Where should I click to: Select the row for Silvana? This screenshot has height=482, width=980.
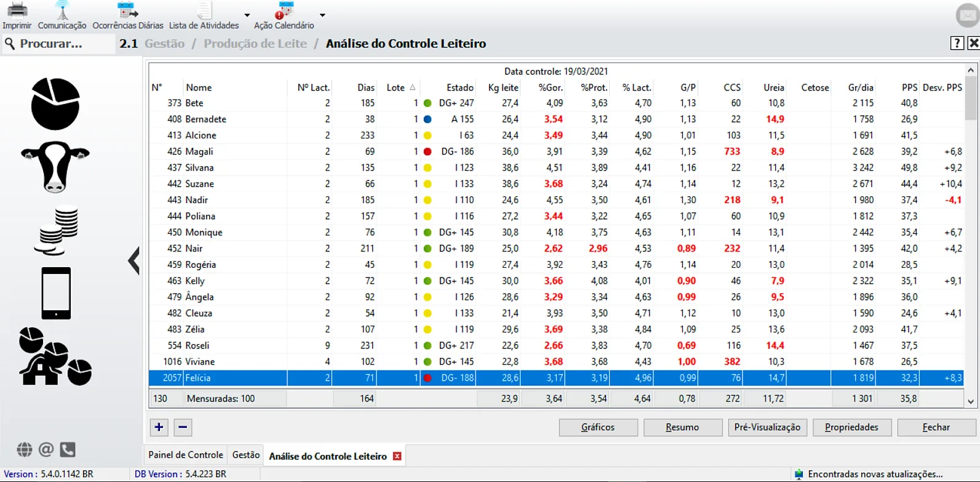tap(557, 167)
